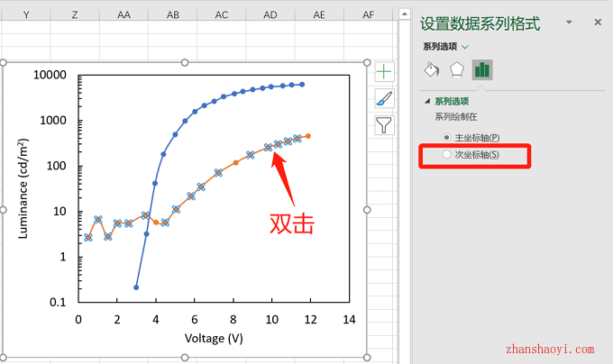Click the vertical axis label 1000
Viewport: 613px width, 364px height.
tap(53, 121)
